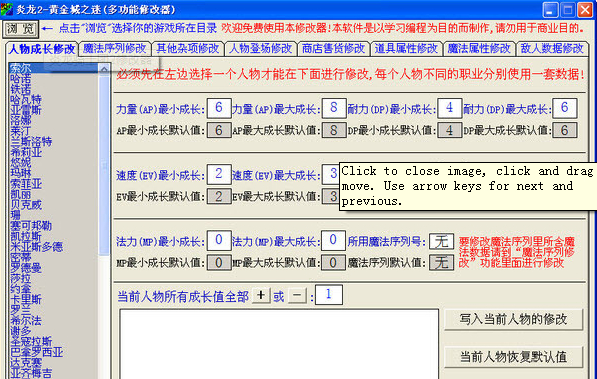The image size is (597, 379).
Task: Click the AP最小成长默认值 grey field
Action: (x=219, y=130)
